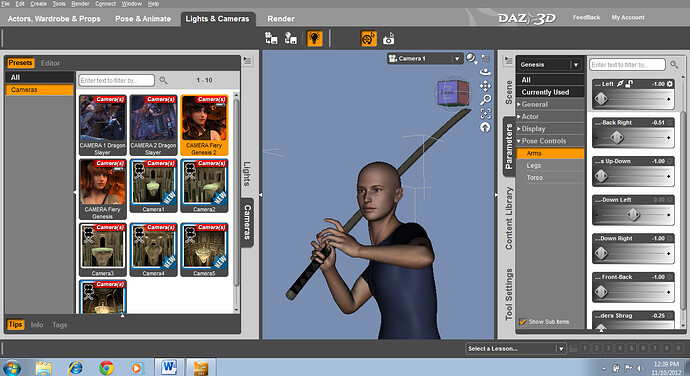
Task: Open the Pose & Animate tab
Action: (x=143, y=19)
